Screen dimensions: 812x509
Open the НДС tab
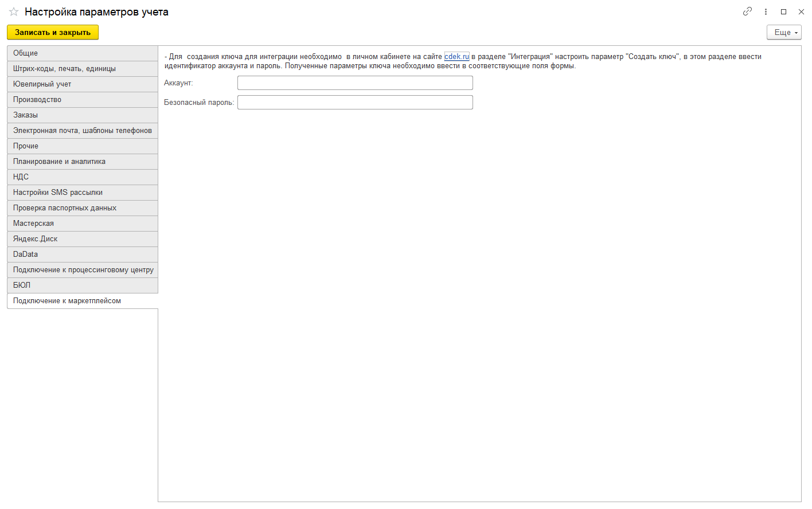(x=83, y=177)
